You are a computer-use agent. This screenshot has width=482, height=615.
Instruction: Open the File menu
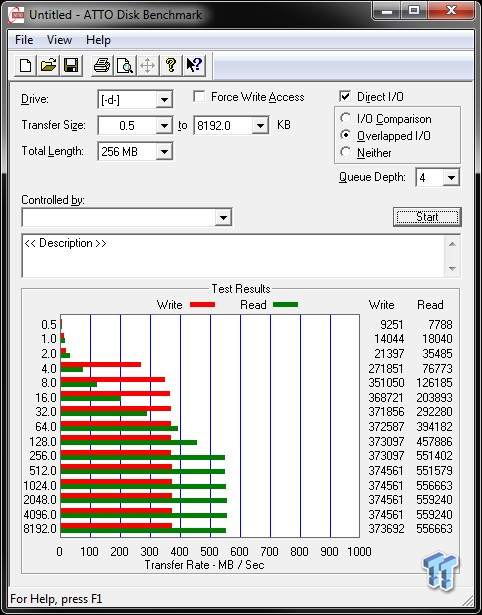(x=24, y=40)
